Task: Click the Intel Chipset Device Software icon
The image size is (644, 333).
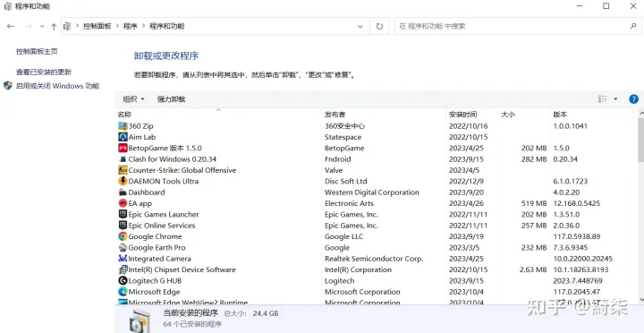Action: pyautogui.click(x=123, y=269)
